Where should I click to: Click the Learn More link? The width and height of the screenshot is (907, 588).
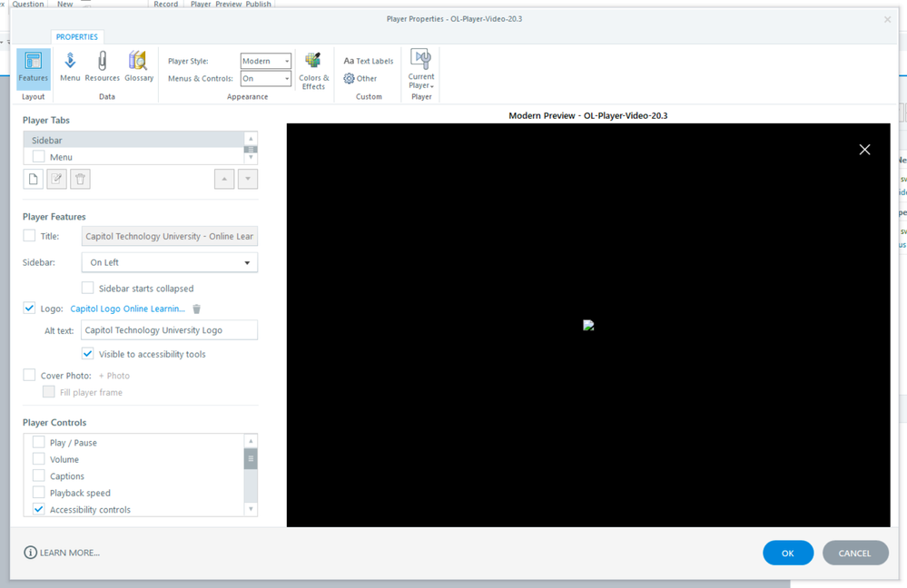(62, 553)
